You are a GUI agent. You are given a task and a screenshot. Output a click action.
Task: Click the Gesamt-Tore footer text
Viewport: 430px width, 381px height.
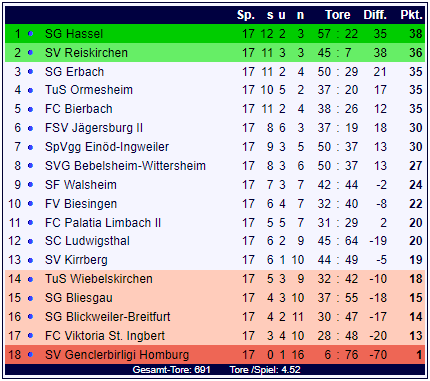[x=172, y=370]
